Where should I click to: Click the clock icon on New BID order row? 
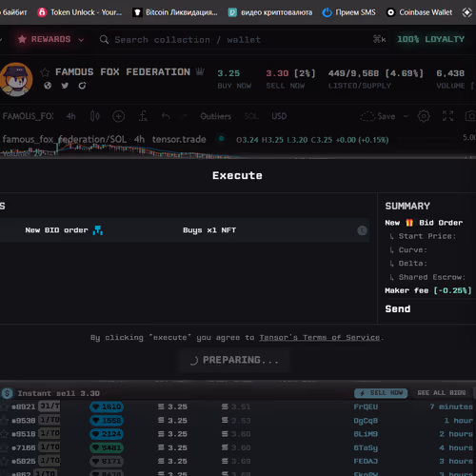362,230
